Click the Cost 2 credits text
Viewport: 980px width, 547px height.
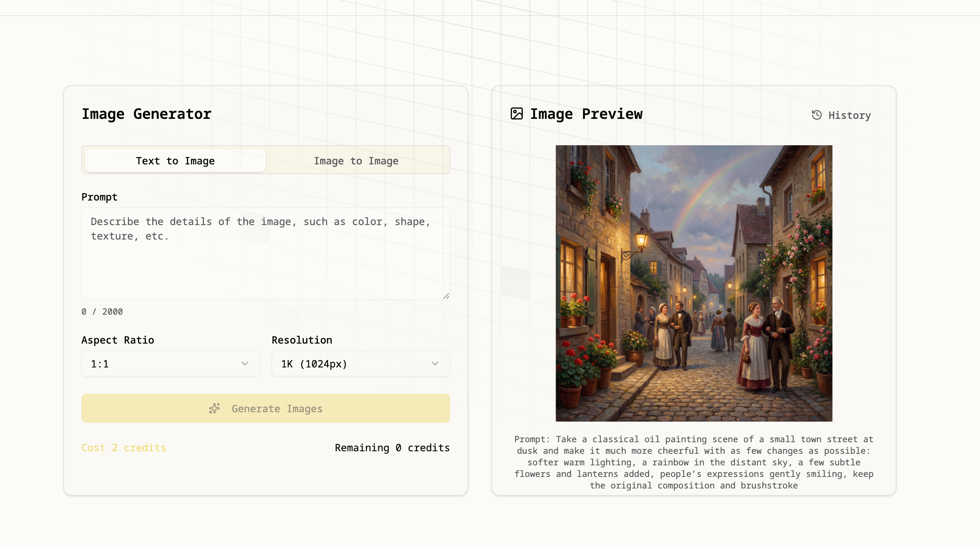pyautogui.click(x=124, y=447)
